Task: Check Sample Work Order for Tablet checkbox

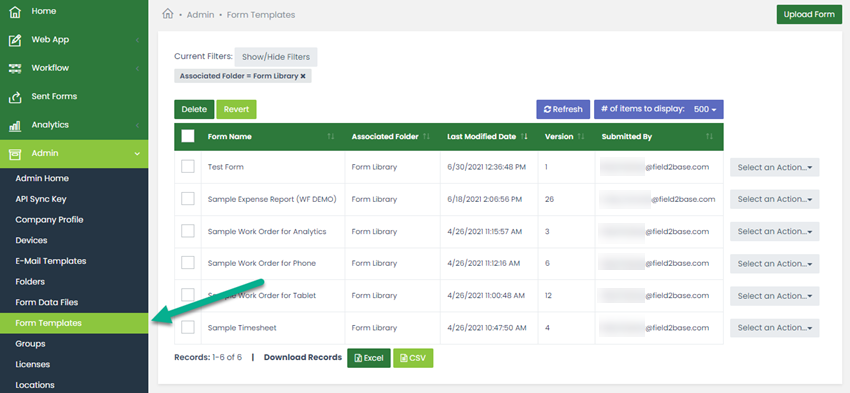Action: click(x=188, y=295)
